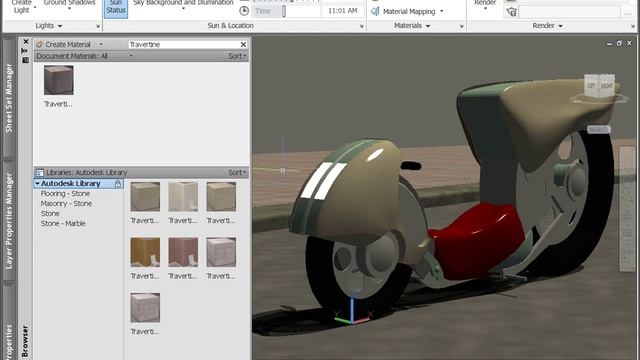The width and height of the screenshot is (640, 360).
Task: Open Sky Background and Illumination dropdown
Action: tap(183, 8)
